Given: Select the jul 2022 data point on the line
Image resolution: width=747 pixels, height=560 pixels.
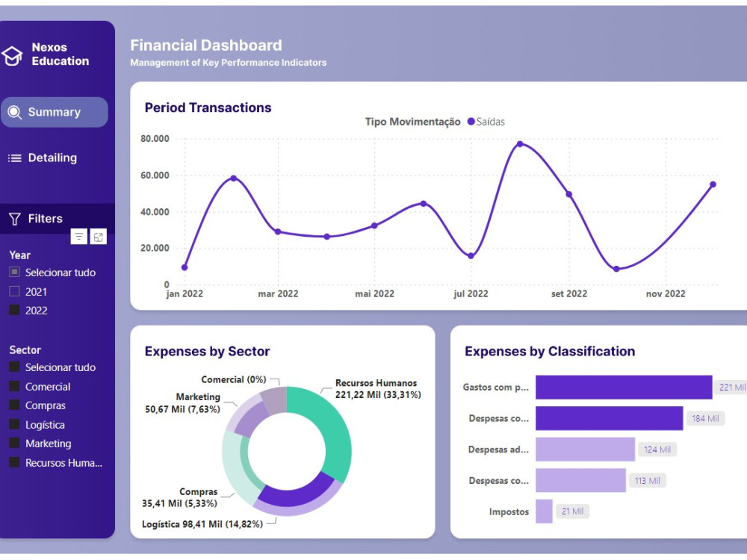Looking at the screenshot, I should tap(471, 255).
